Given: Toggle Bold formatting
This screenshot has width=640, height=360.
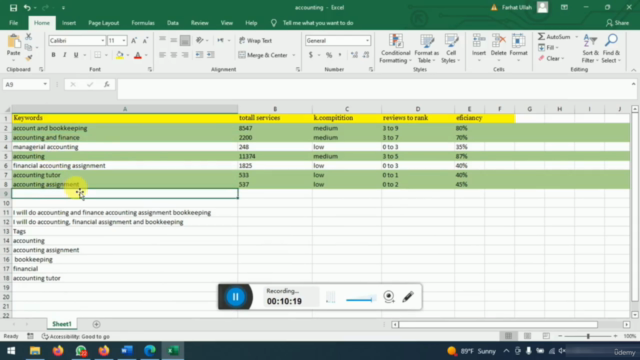Looking at the screenshot, I should pos(53,55).
